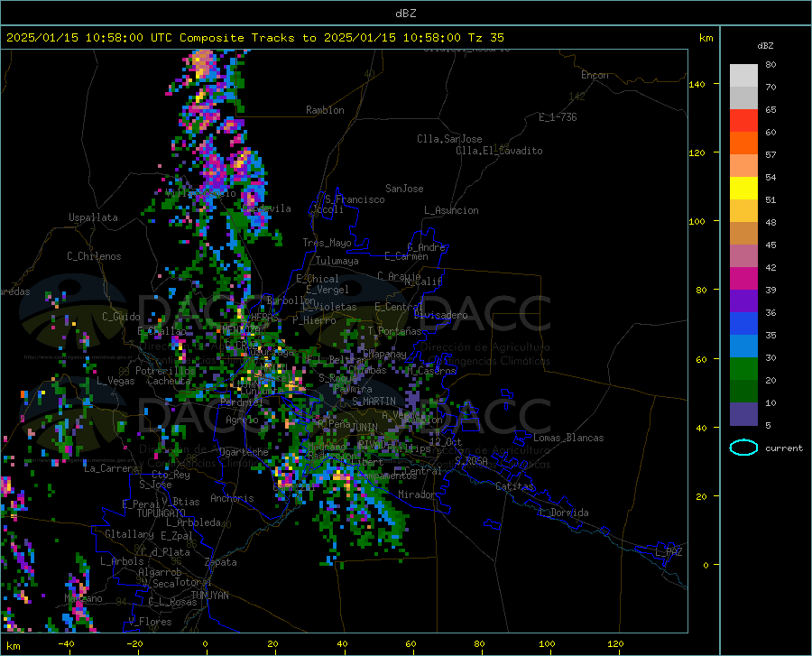Click the 54 dBZ yellow color swatch
This screenshot has height=656, width=812.
[743, 189]
